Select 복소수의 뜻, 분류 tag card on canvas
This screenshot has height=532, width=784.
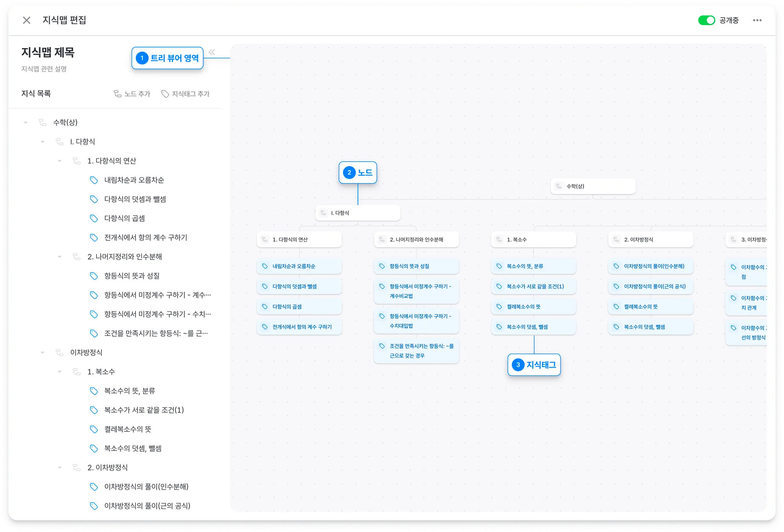533,266
